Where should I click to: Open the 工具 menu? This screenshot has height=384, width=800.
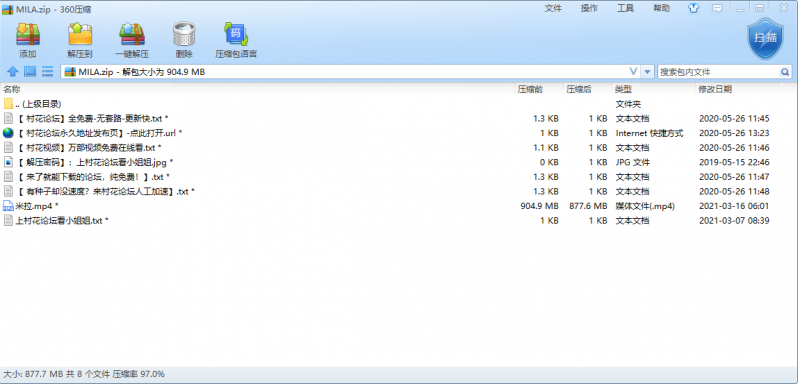pyautogui.click(x=626, y=8)
